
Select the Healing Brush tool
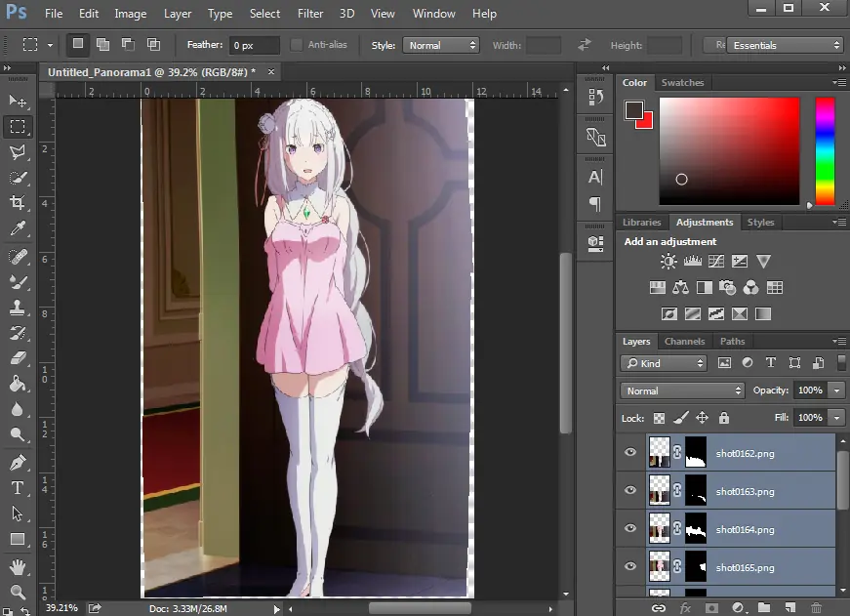18,256
